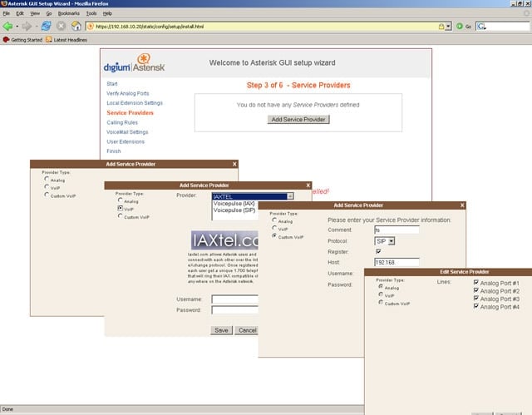Open the Edit menu

click(20, 13)
